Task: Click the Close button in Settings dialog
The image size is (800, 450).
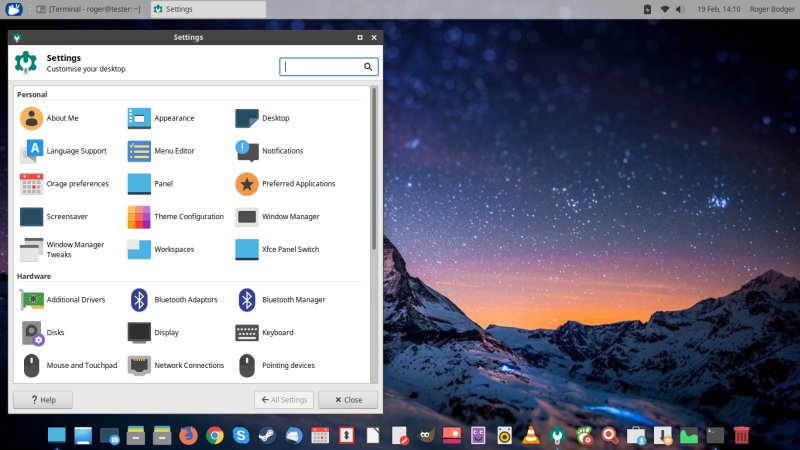Action: [347, 399]
